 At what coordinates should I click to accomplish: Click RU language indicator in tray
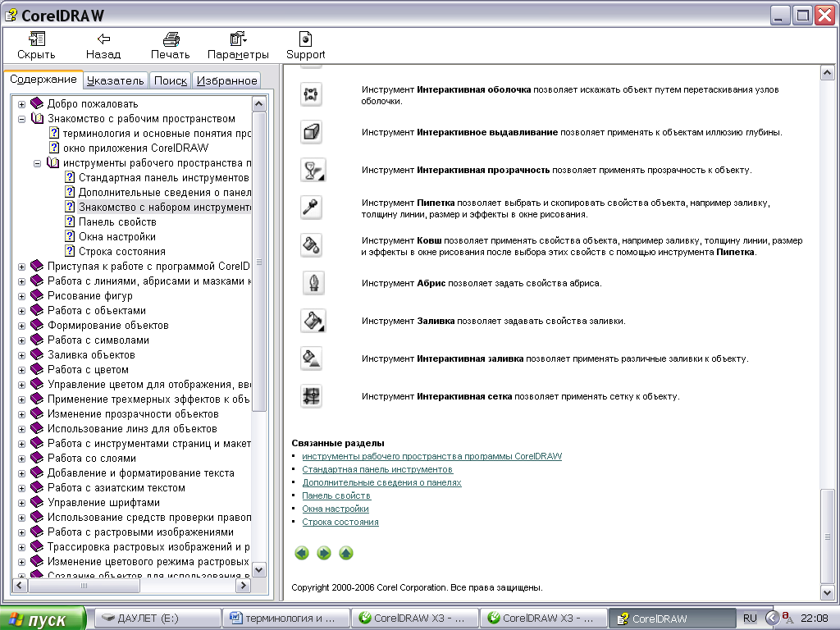(750, 619)
